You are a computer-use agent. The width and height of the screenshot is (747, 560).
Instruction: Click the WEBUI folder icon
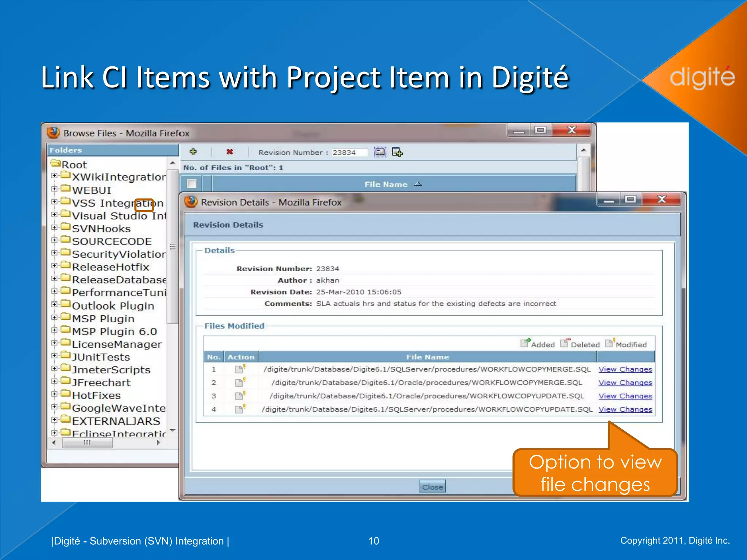click(66, 188)
